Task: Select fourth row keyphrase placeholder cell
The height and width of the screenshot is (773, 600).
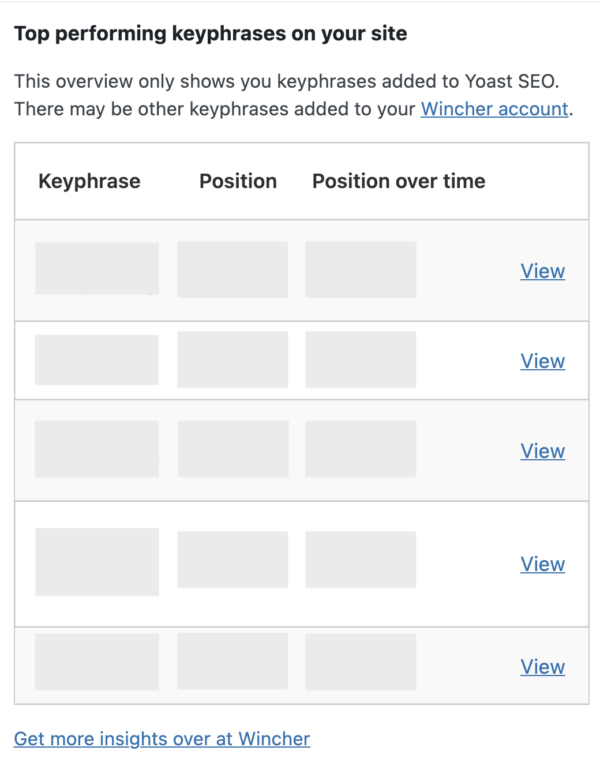Action: [x=97, y=562]
